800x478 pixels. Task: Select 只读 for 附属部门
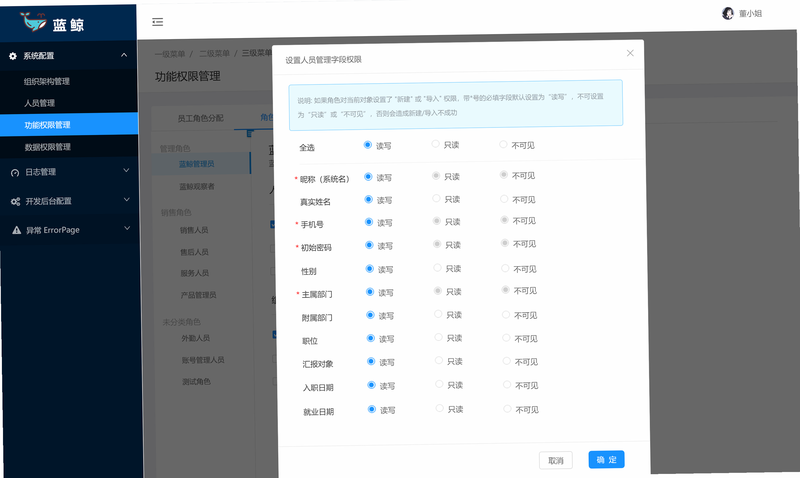[438, 314]
